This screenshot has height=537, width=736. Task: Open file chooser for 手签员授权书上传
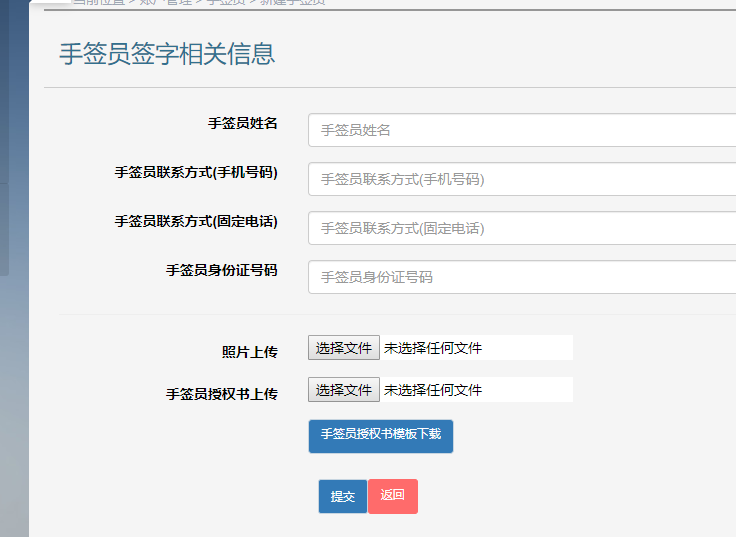click(x=344, y=390)
